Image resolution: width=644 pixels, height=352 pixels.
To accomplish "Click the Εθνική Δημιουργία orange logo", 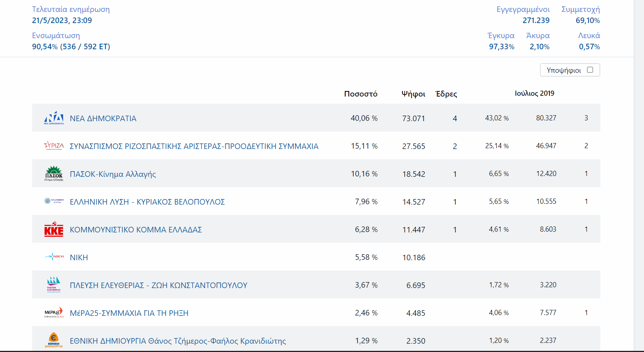I will (x=54, y=340).
